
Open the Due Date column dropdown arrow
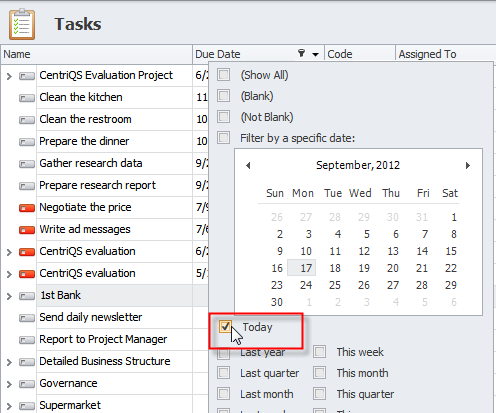click(315, 54)
